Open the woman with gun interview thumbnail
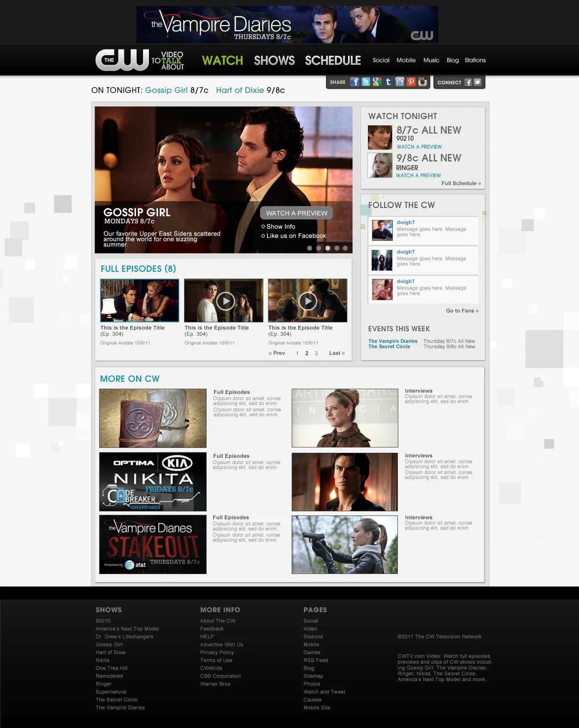The height and width of the screenshot is (728, 579). click(345, 545)
